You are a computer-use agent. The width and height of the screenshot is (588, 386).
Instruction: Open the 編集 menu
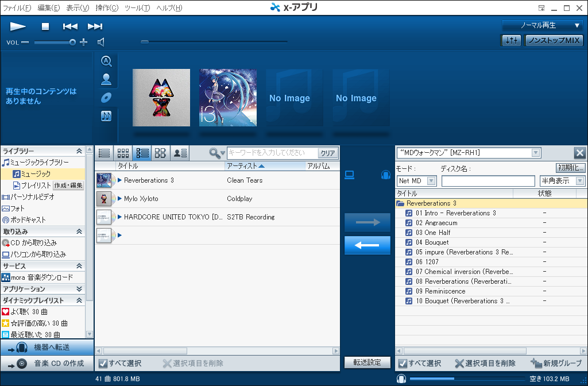coord(49,8)
